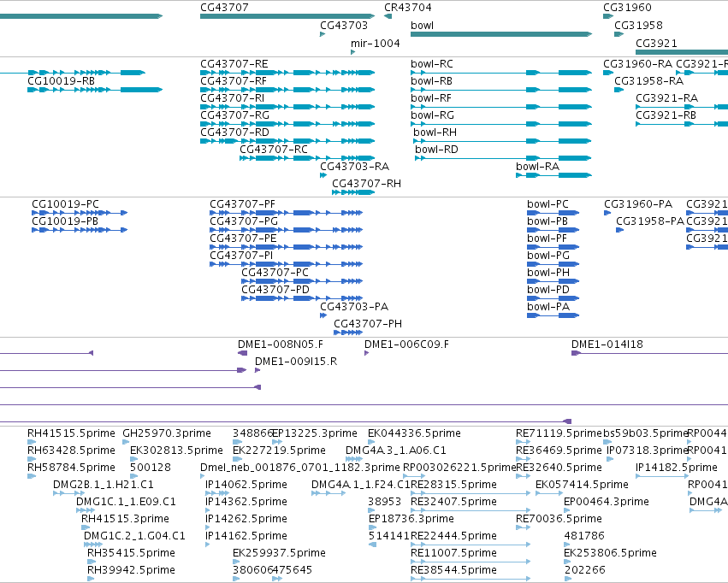This screenshot has height=583, width=728.
Task: Select RE28315.5prime EST label
Action: (x=453, y=485)
